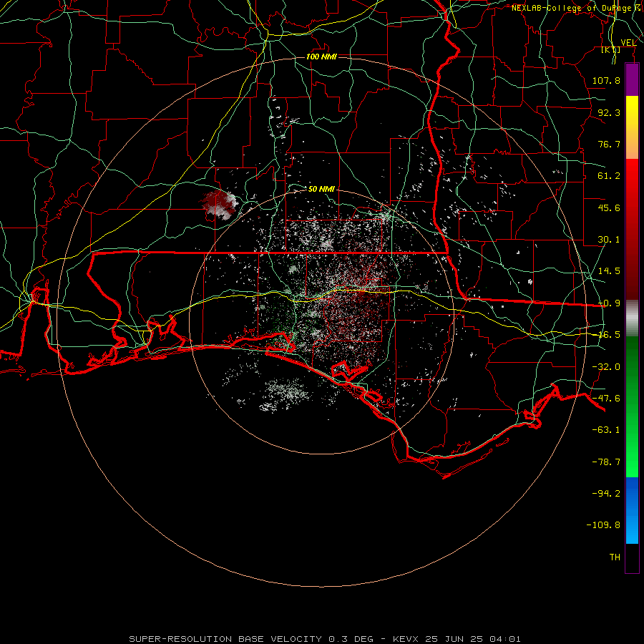
Task: Select the -109.8 value on velocity scale
Action: tap(603, 525)
